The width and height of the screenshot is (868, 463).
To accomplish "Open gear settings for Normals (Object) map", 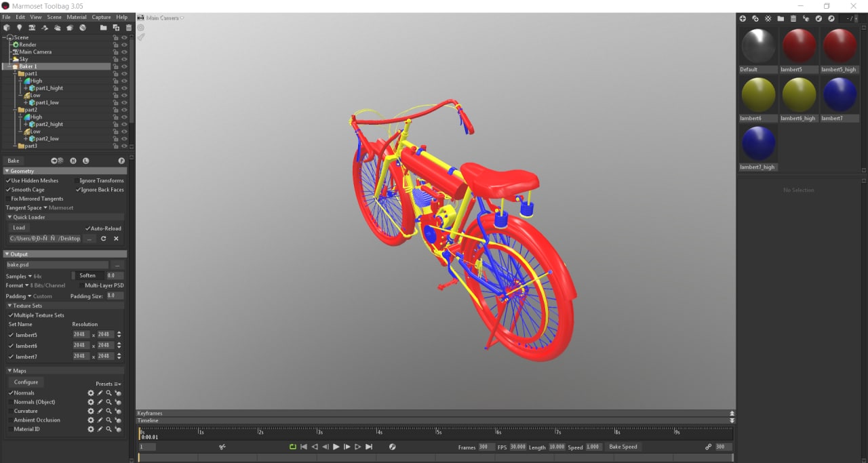I will 91,402.
